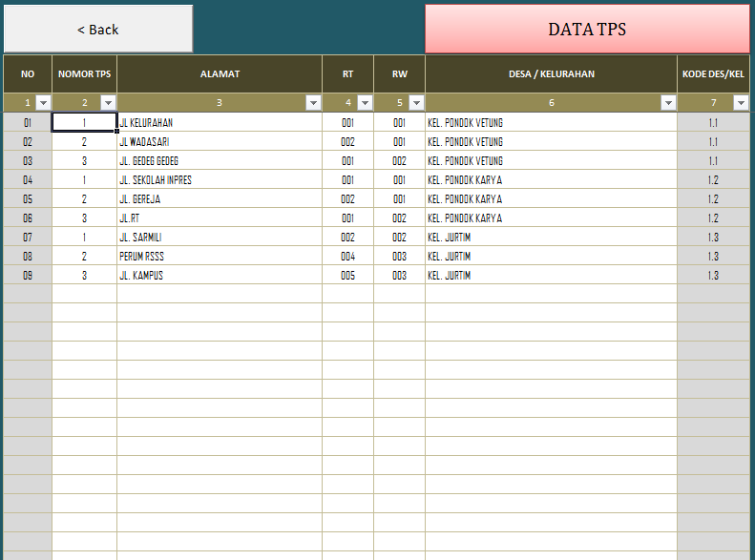Screen dimensions: 755x560
Task: Open the RW column filter dropdown
Action: [416, 102]
